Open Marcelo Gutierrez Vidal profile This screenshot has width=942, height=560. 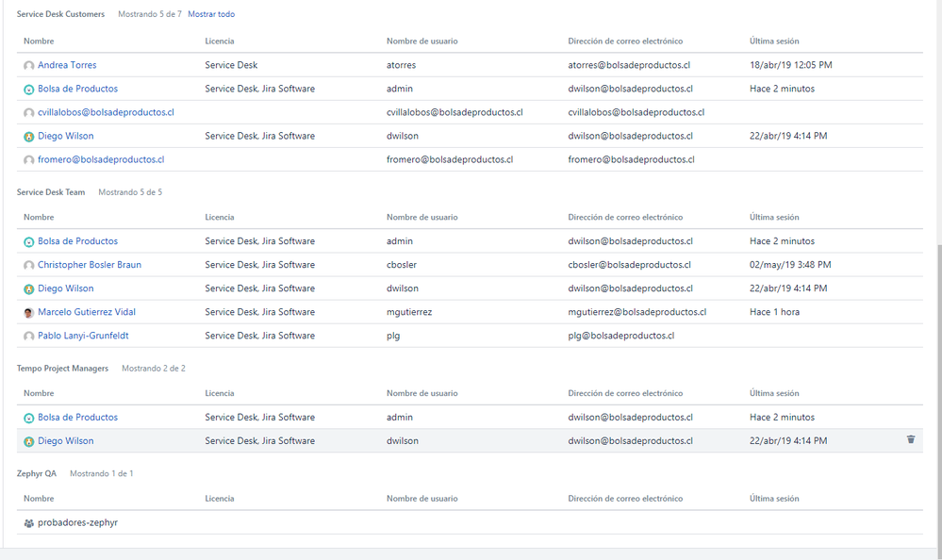tap(87, 312)
